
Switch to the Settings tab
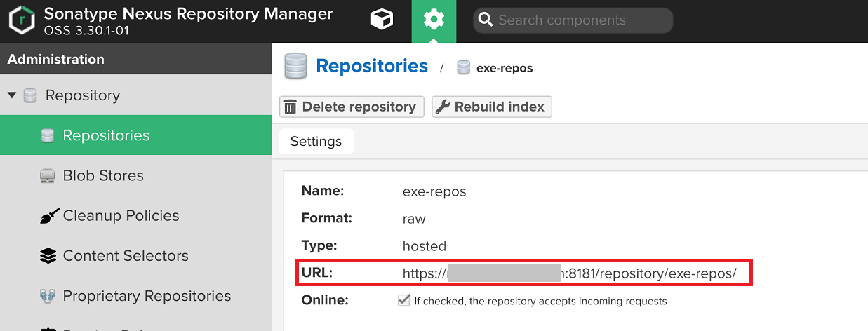tap(316, 141)
